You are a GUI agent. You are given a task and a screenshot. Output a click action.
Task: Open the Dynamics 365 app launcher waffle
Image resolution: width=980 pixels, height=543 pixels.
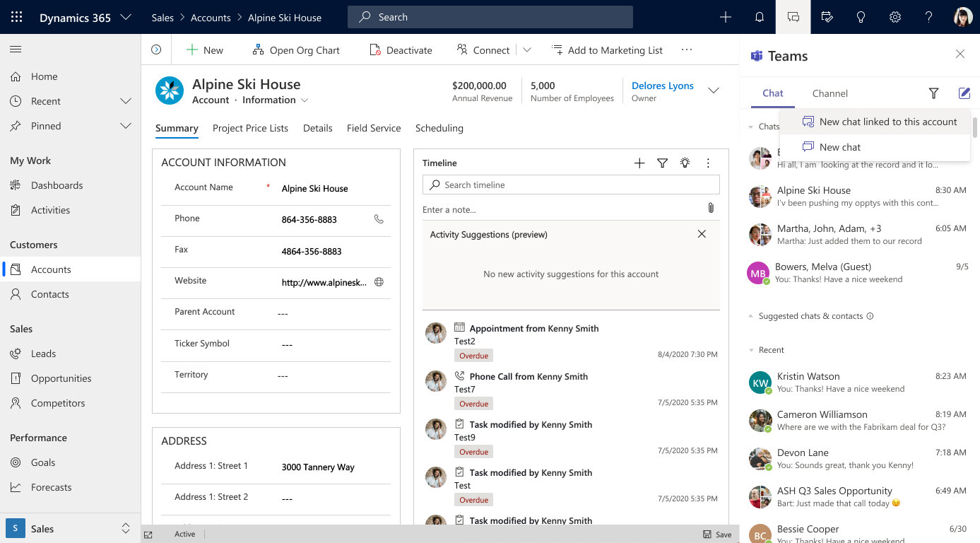point(17,17)
